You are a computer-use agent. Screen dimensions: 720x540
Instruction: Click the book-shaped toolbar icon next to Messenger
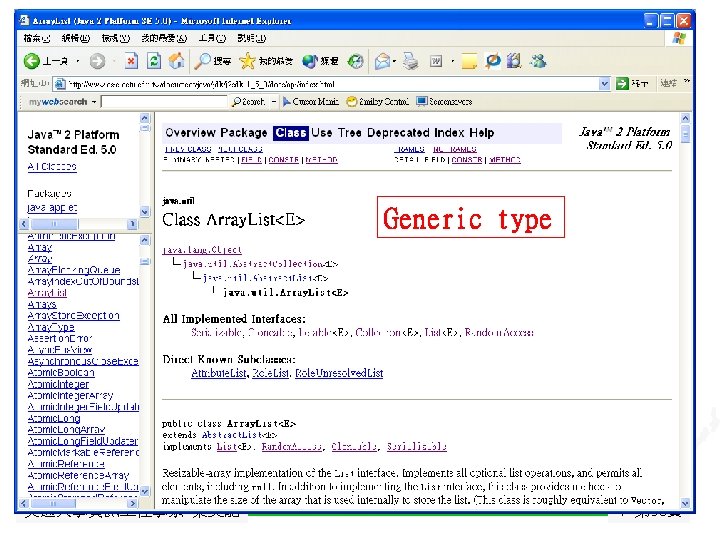[514, 60]
